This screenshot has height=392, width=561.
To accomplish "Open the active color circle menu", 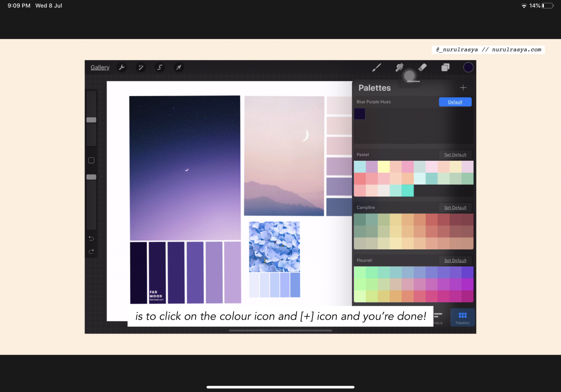I will tap(468, 67).
